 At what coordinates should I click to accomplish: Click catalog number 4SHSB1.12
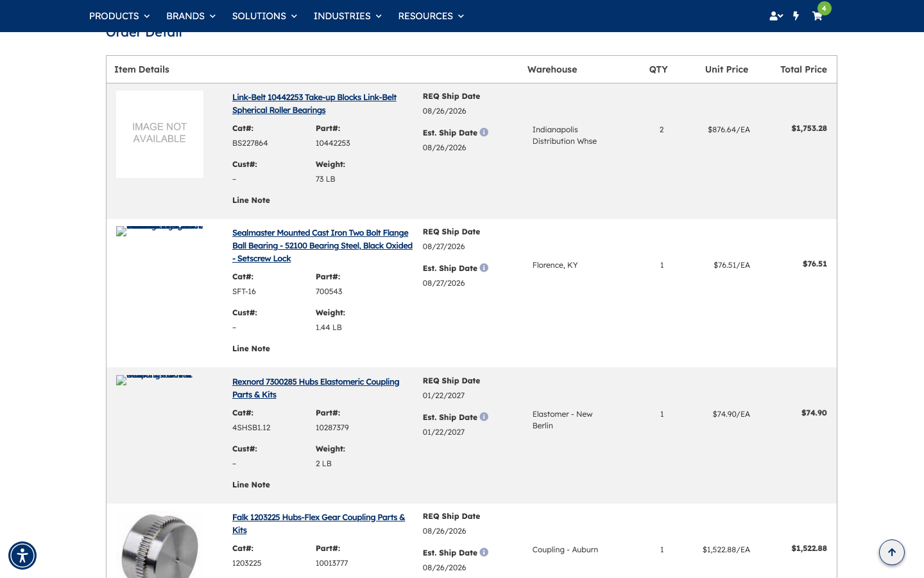point(251,428)
